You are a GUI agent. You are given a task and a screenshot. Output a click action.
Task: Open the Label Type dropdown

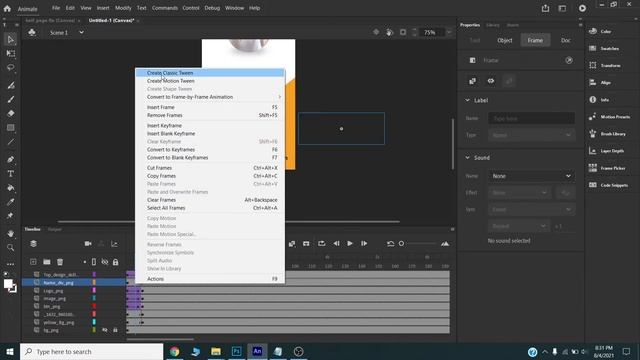pos(531,135)
